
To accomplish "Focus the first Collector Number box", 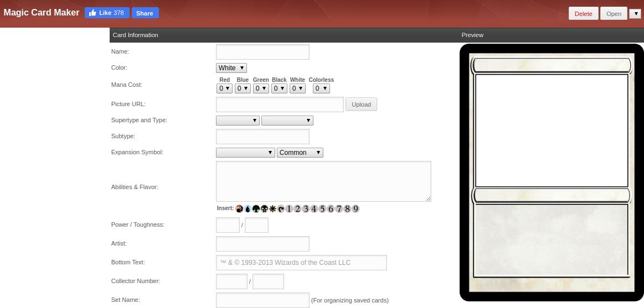I will 231,281.
